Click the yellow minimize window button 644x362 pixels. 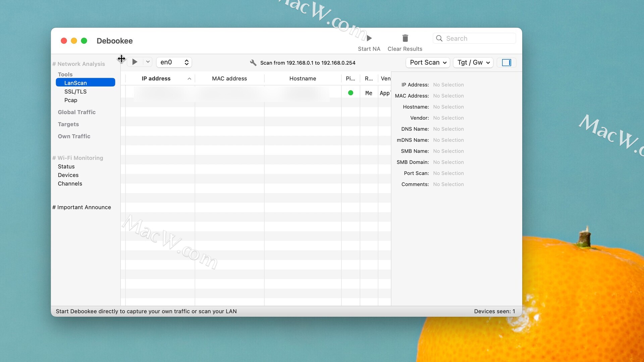tap(74, 41)
